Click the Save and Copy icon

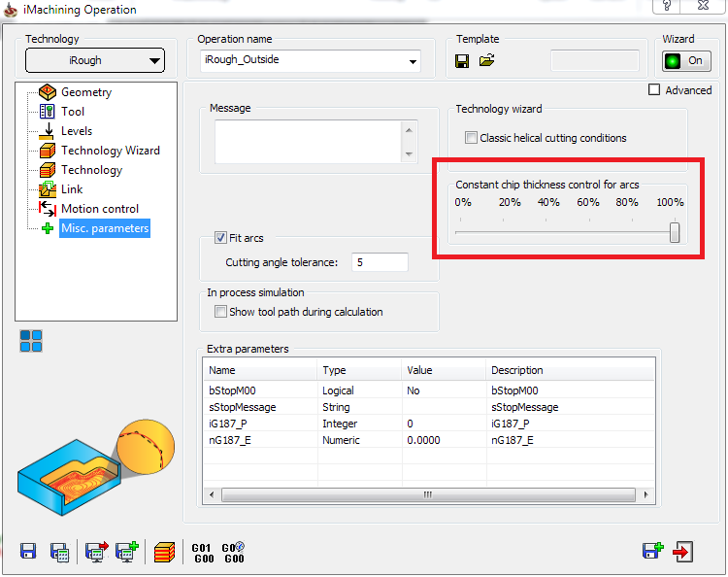tap(653, 551)
